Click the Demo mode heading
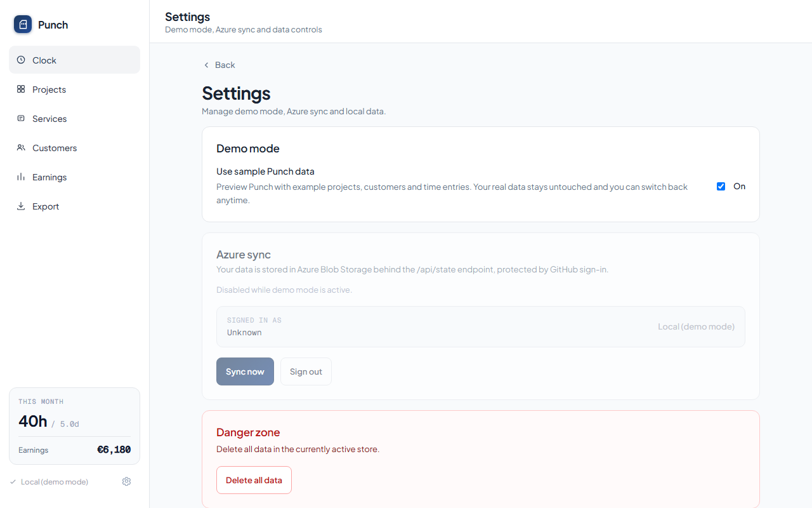The width and height of the screenshot is (812, 508). (248, 149)
